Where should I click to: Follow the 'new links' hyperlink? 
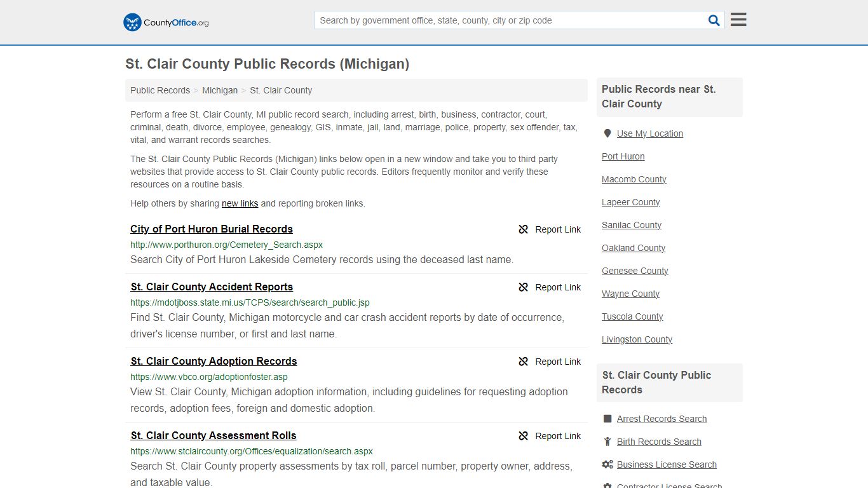point(240,203)
